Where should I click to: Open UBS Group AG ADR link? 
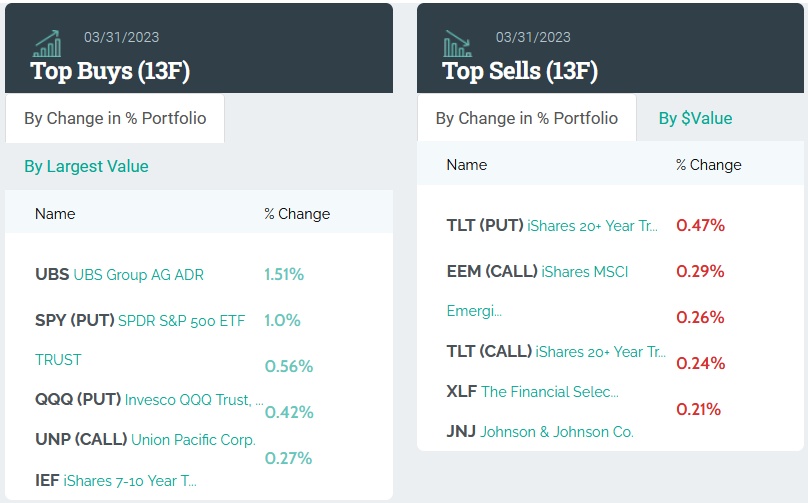[138, 274]
